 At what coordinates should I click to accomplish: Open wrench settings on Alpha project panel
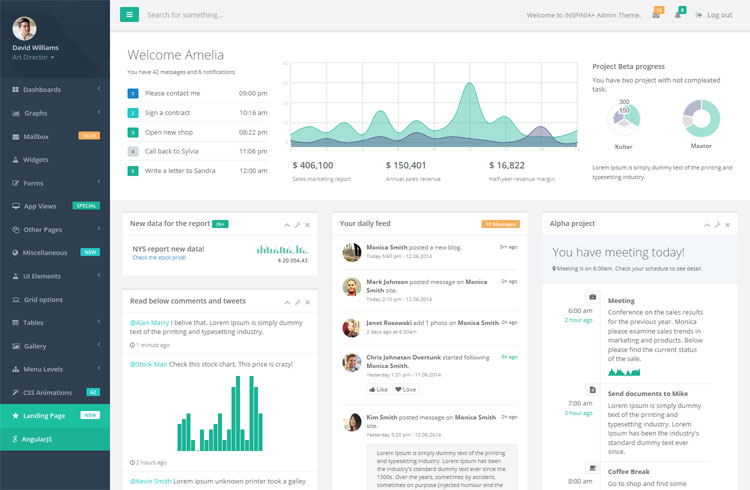pos(717,224)
